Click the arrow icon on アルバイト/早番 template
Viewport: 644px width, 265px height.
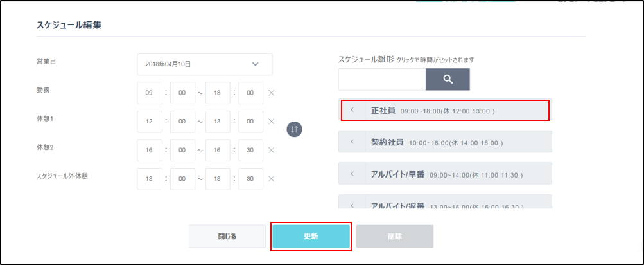tap(352, 174)
